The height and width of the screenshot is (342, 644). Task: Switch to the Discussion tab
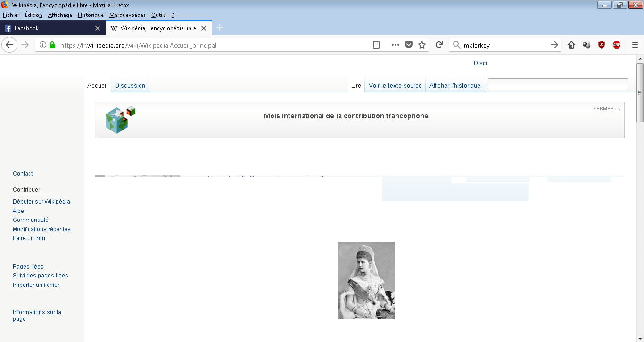coord(130,85)
